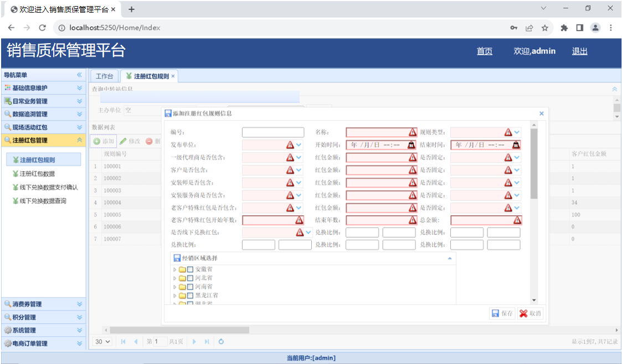
Task: Reload the page with the refresh icon
Action: coord(43,28)
